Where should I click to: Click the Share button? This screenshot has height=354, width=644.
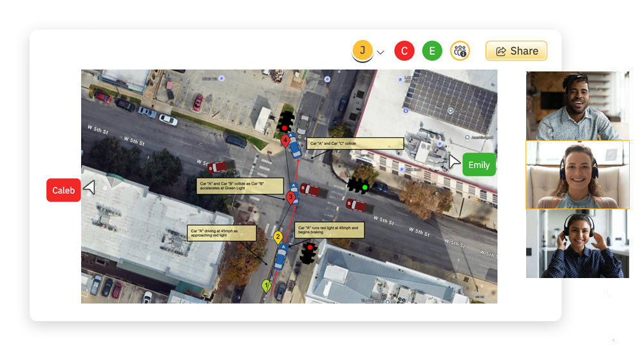tap(516, 51)
